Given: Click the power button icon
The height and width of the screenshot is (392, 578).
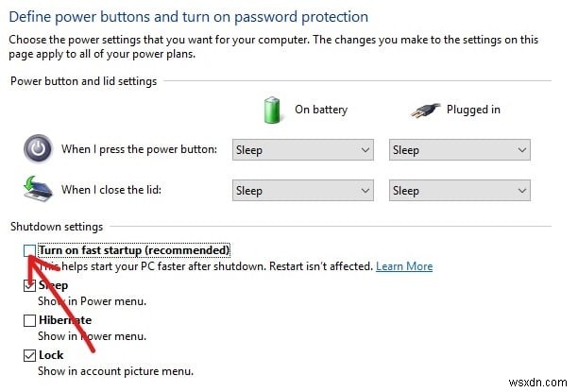Looking at the screenshot, I should (38, 149).
